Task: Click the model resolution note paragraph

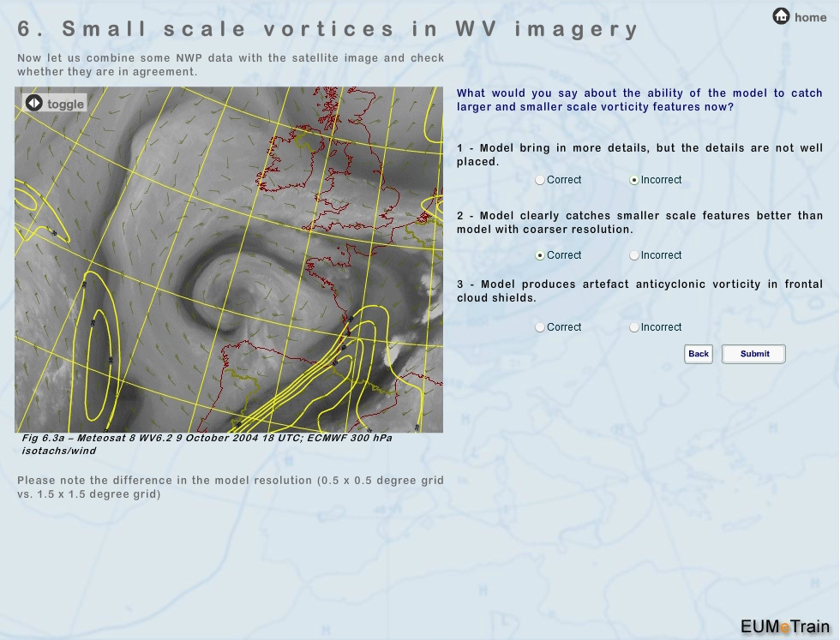Action: tap(231, 487)
